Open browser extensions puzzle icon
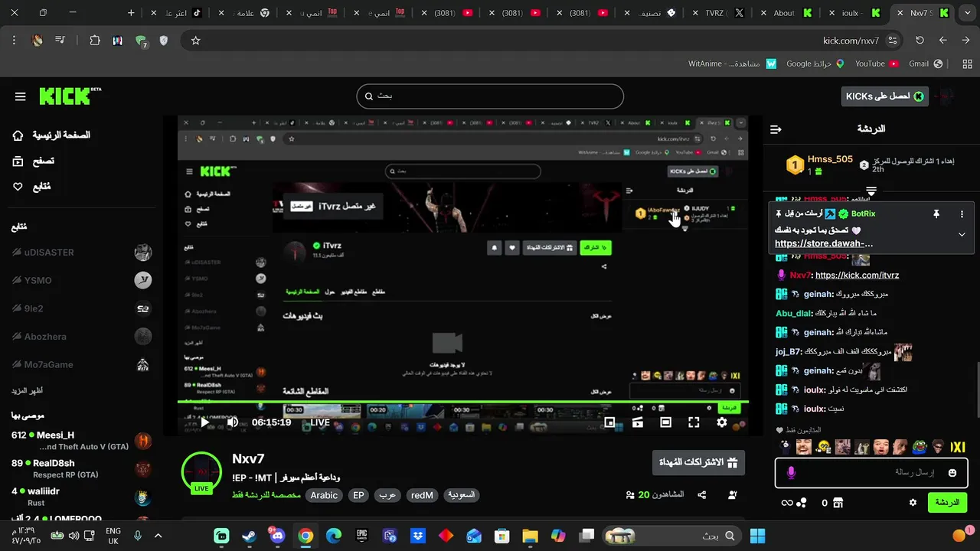Screen dimensions: 980x551 pos(95,41)
